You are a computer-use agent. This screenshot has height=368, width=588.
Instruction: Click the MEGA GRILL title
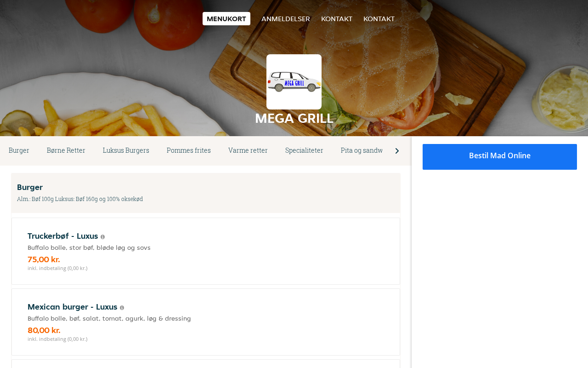click(294, 119)
